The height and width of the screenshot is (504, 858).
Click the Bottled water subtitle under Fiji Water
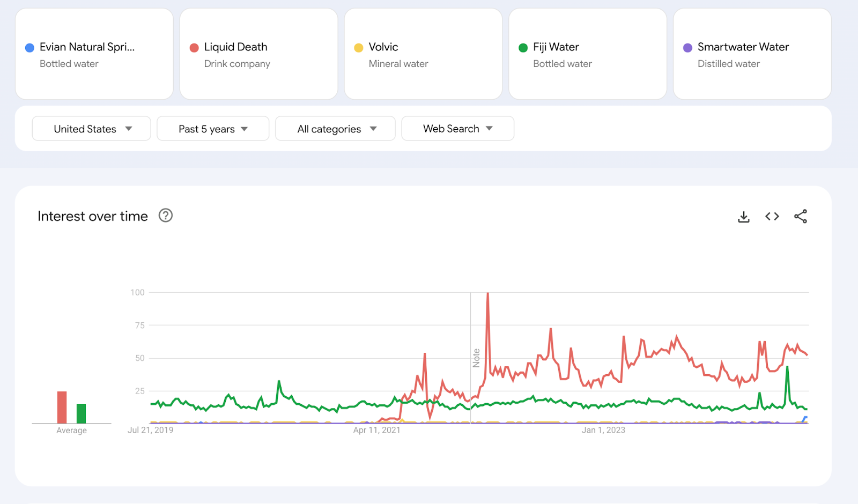click(x=563, y=64)
